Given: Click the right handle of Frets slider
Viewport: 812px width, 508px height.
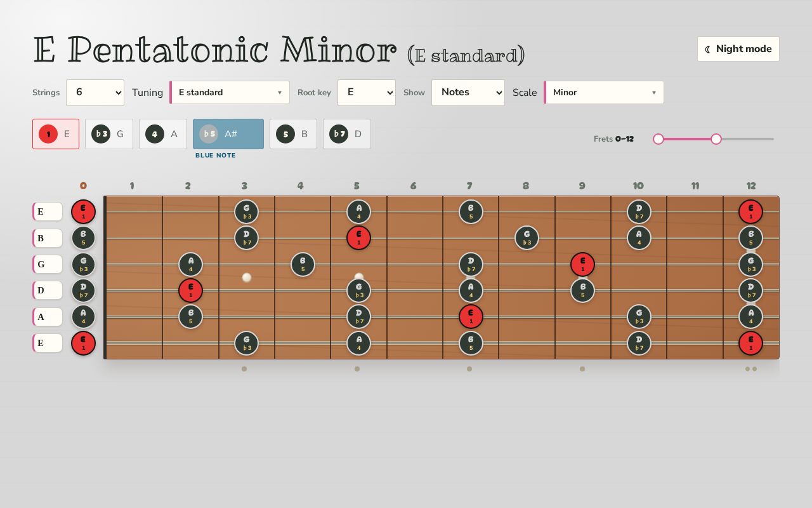Looking at the screenshot, I should [x=716, y=139].
